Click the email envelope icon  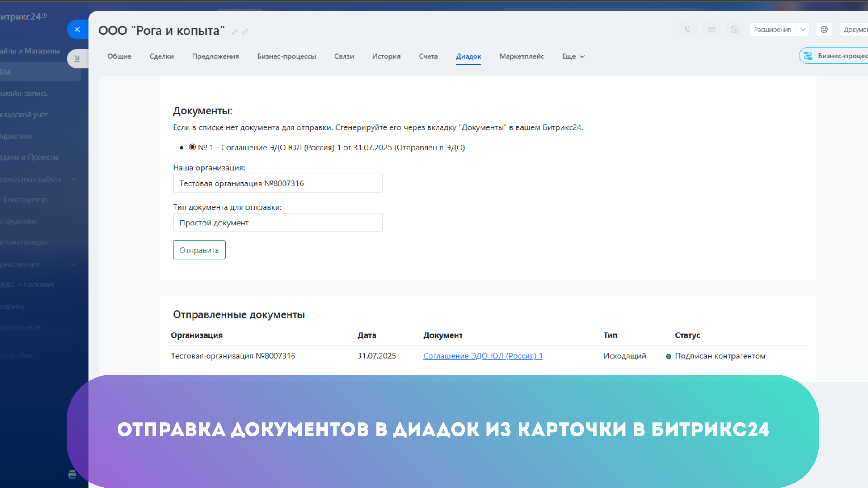coord(711,29)
